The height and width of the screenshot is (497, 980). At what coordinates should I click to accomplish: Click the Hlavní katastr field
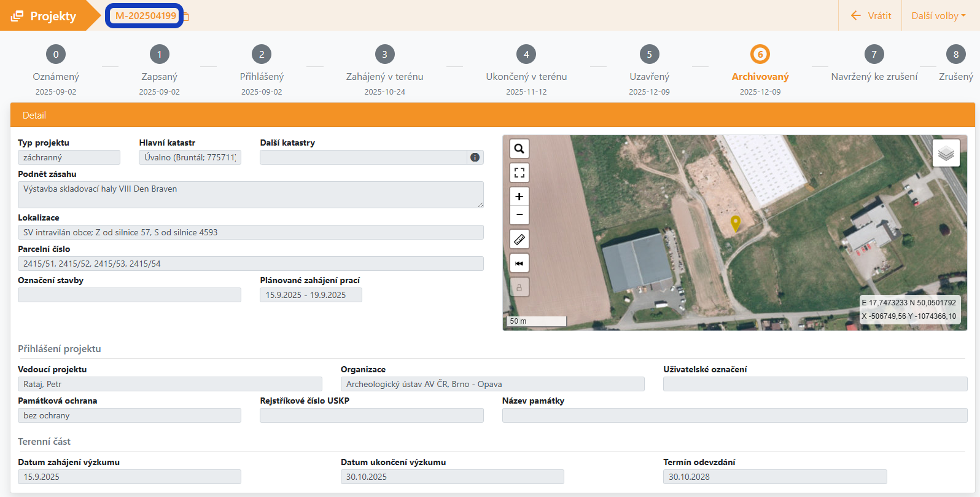(190, 157)
